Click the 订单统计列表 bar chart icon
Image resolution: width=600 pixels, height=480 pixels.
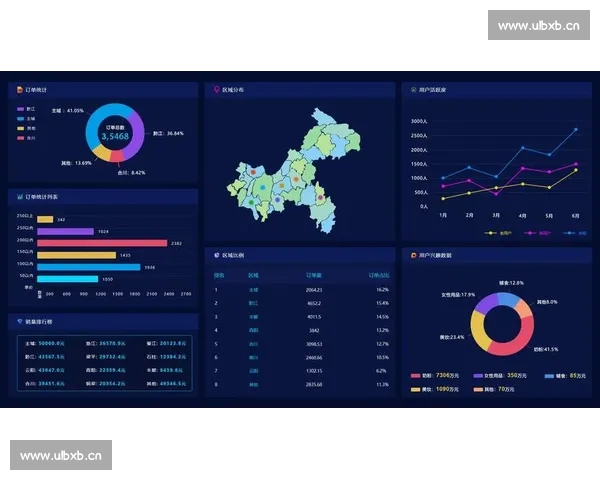[x=18, y=196]
